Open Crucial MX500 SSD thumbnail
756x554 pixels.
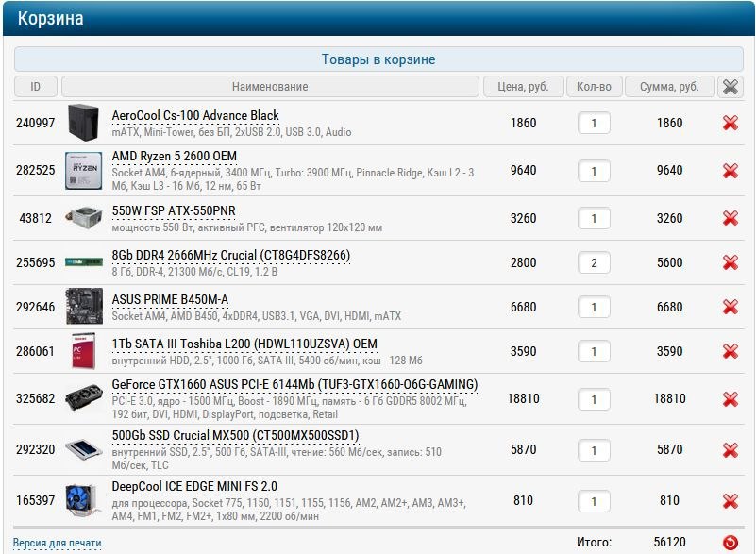(x=83, y=449)
